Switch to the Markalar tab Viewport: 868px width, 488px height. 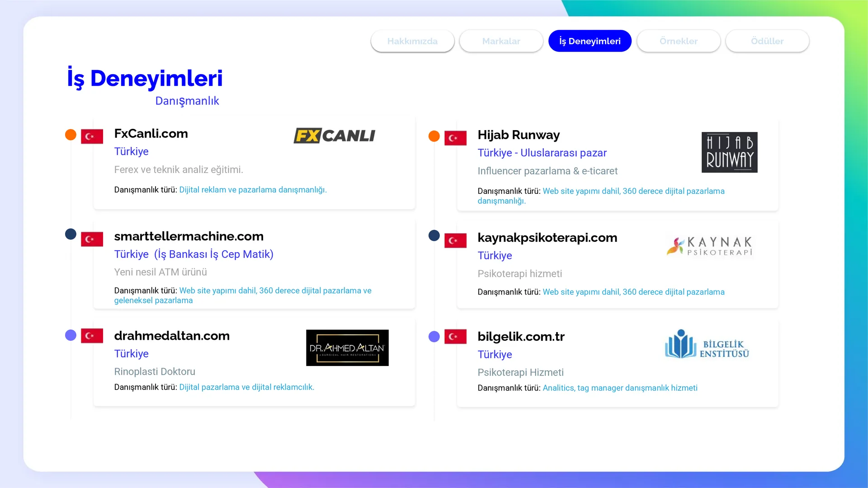(x=501, y=41)
